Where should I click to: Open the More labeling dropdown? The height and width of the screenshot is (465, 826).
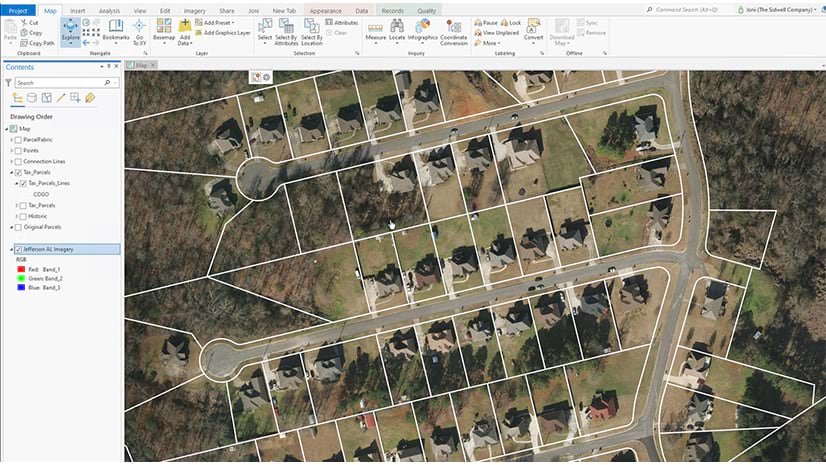487,43
